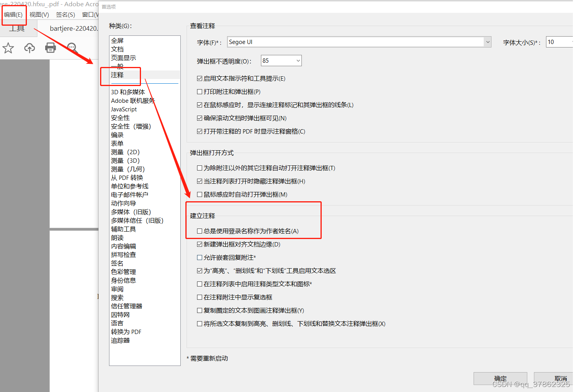Toggle 启用文本指示符和工具提示(E) checkbox
Viewport: 576px width, 392px height.
click(x=199, y=79)
